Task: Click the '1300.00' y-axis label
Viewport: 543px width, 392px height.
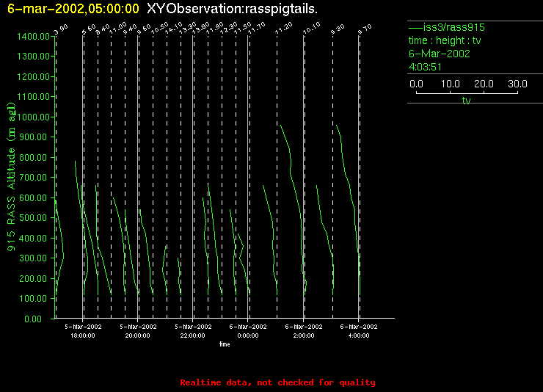Action: pos(33,56)
